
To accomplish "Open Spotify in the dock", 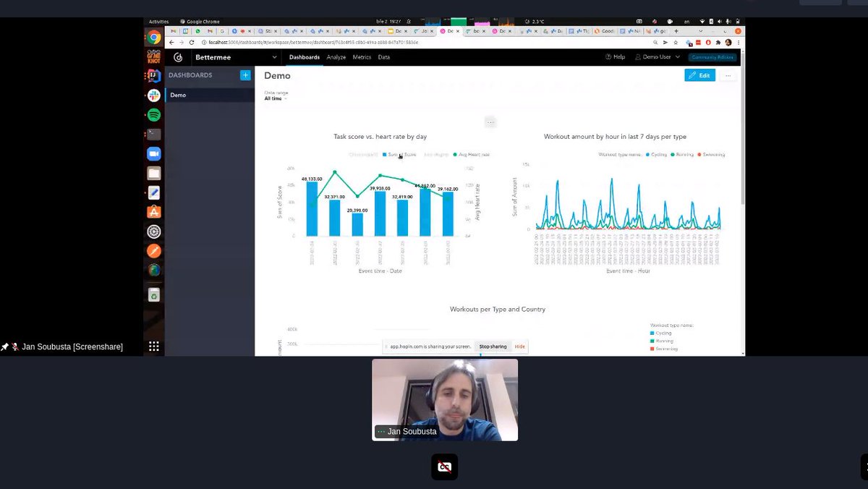I will 153,115.
